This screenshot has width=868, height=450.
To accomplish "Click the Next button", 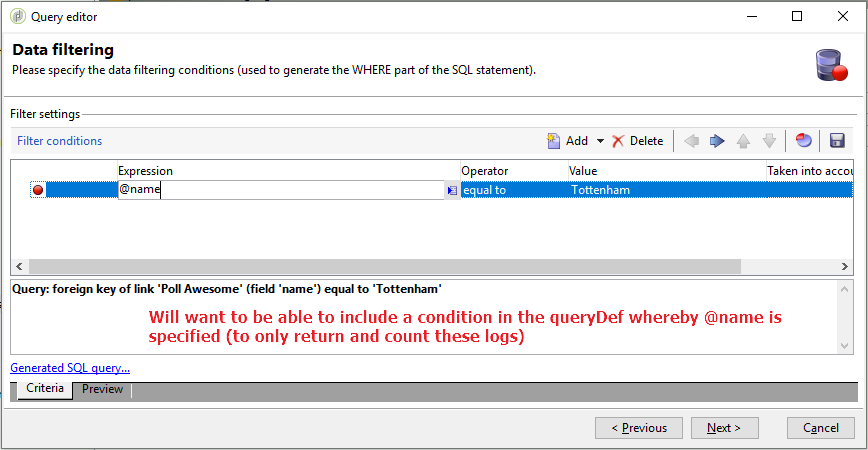I will point(723,428).
